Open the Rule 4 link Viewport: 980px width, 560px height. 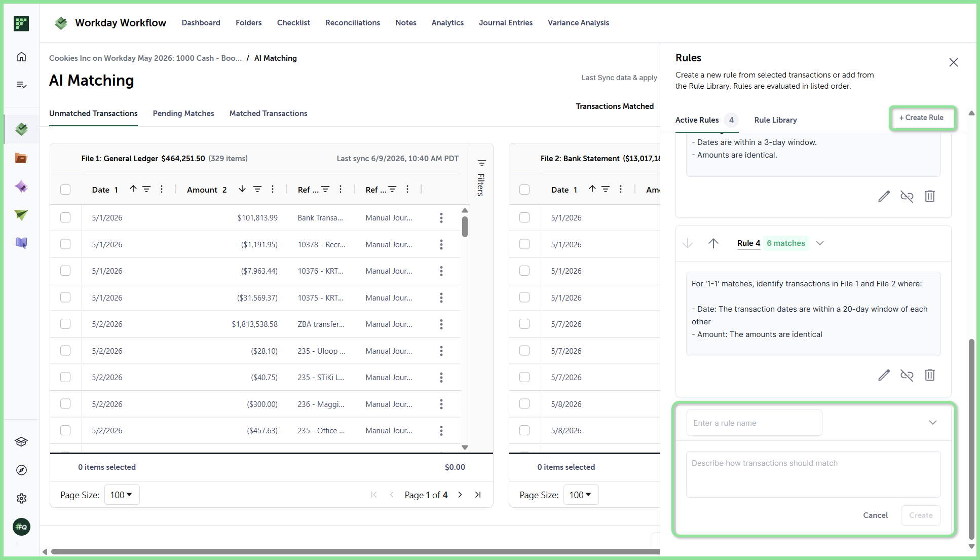(x=749, y=243)
